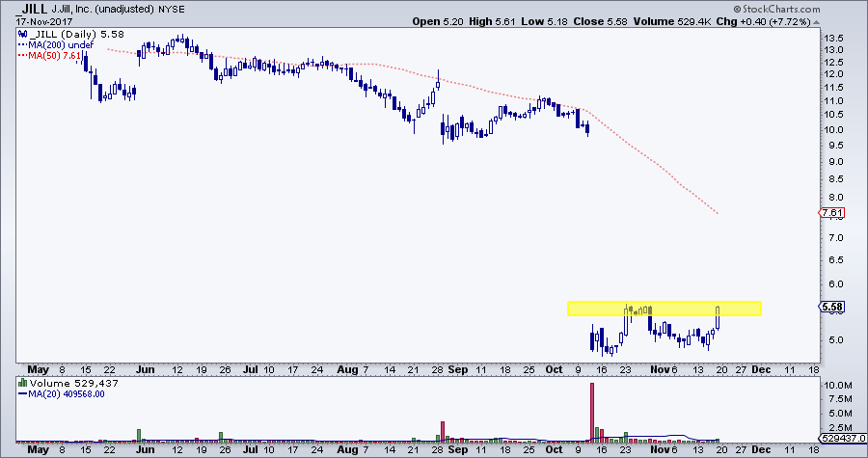Click the blue MA(200) dotted line marker
868x458 pixels.
(x=21, y=42)
